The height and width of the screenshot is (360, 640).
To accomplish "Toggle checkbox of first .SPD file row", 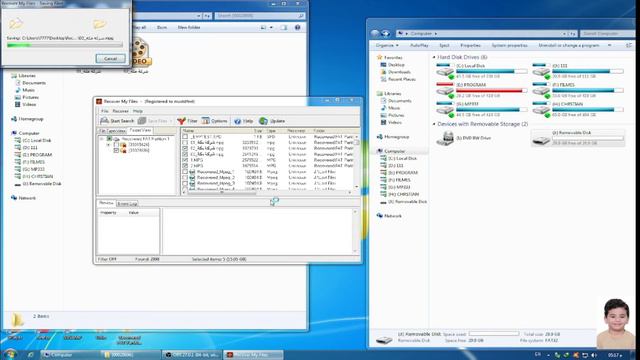I will point(185,137).
